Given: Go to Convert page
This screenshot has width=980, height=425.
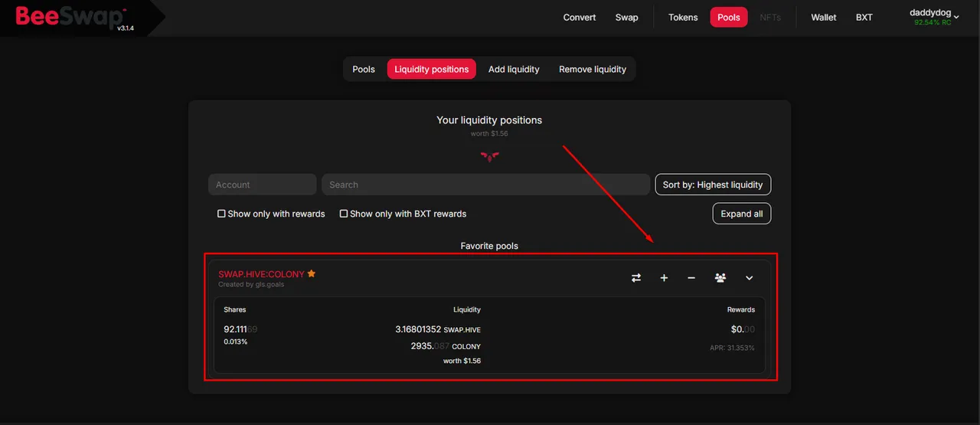Looking at the screenshot, I should (580, 17).
